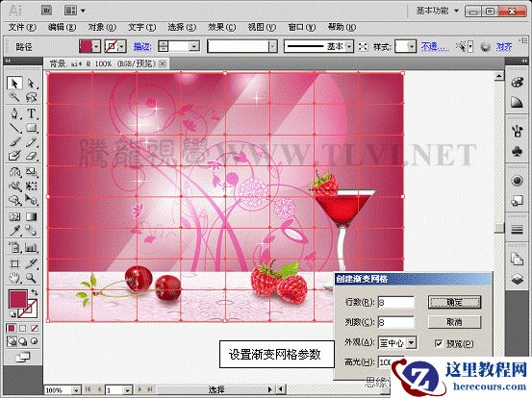Select the Paintbrush tool

pos(14,141)
